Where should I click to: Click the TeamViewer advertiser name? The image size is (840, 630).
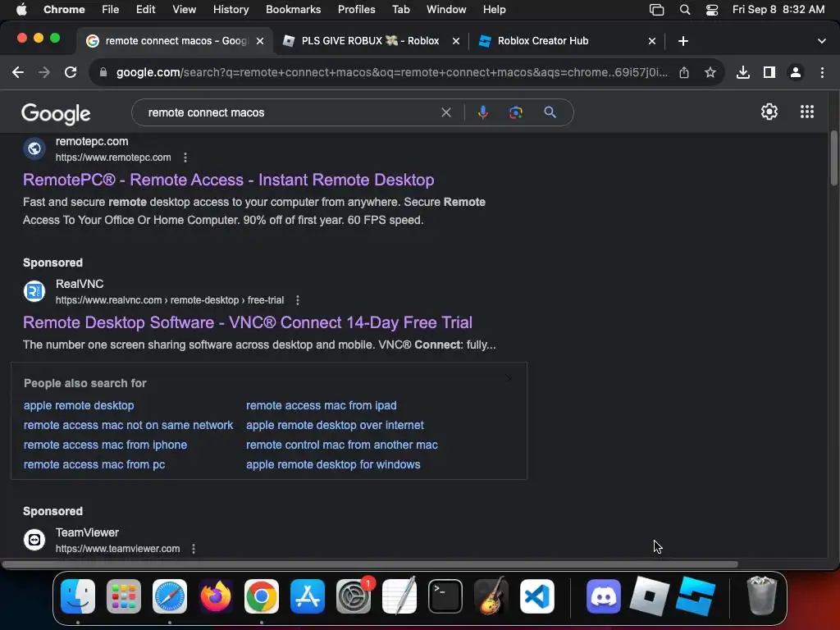click(x=87, y=532)
